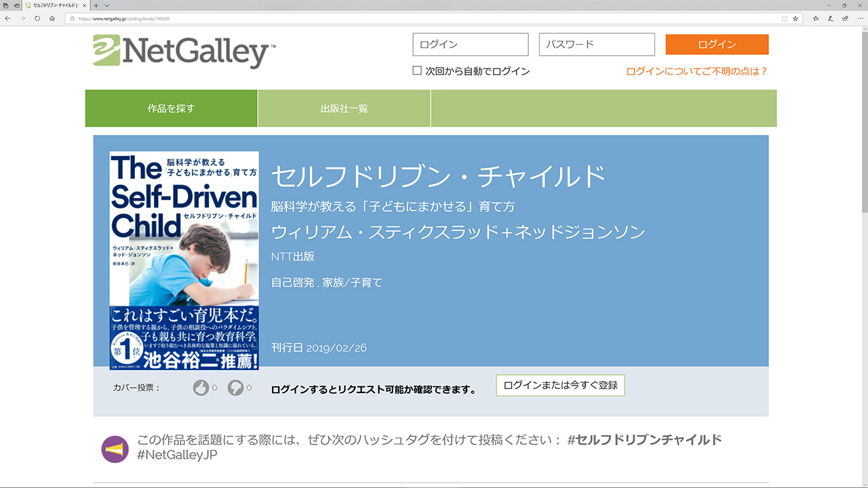This screenshot has width=868, height=488.
Task: Toggle 次回から自動でログイン checkbox
Action: click(417, 70)
